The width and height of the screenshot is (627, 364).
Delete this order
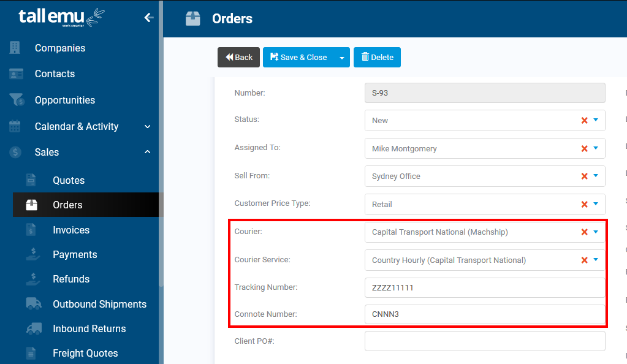[x=377, y=57]
